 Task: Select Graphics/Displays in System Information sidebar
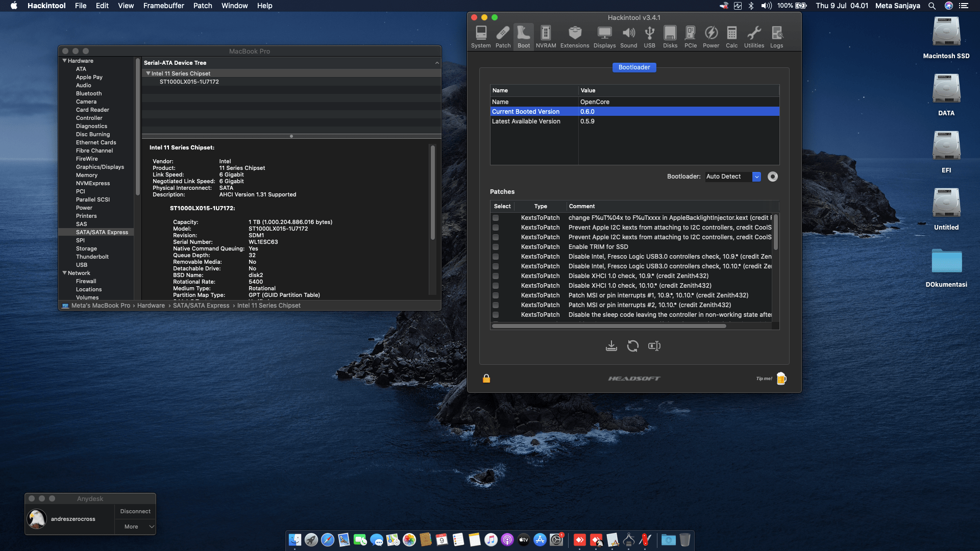point(100,167)
